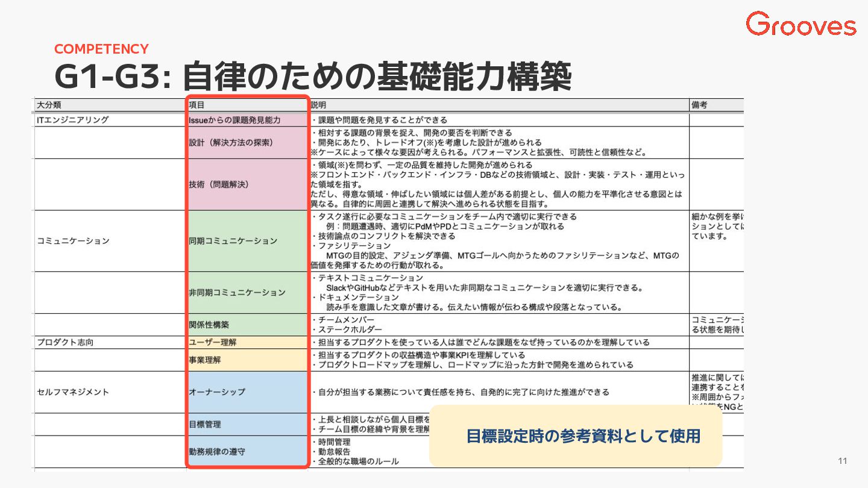The height and width of the screenshot is (488, 868).
Task: Click the 事業理解 cell
Action: point(248,360)
